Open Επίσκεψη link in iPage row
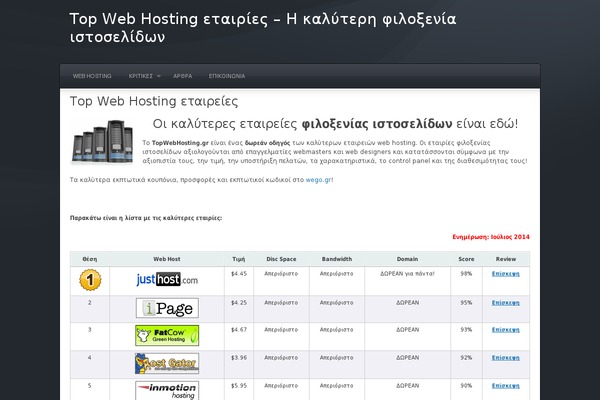The width and height of the screenshot is (600, 400). click(x=505, y=303)
